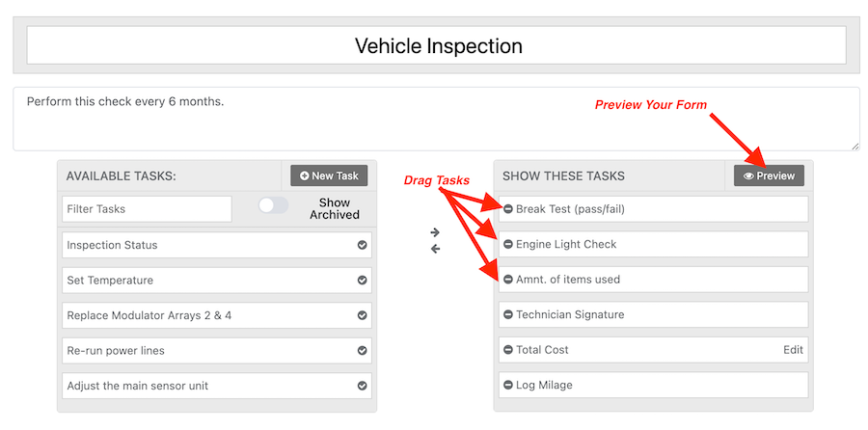Click checkmark on Replace Modulator Arrays 2 & 4
868x430 pixels.
(x=363, y=315)
